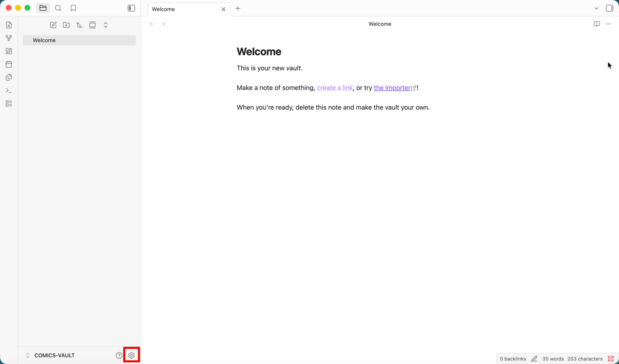Open the Settings gear icon

(x=132, y=355)
